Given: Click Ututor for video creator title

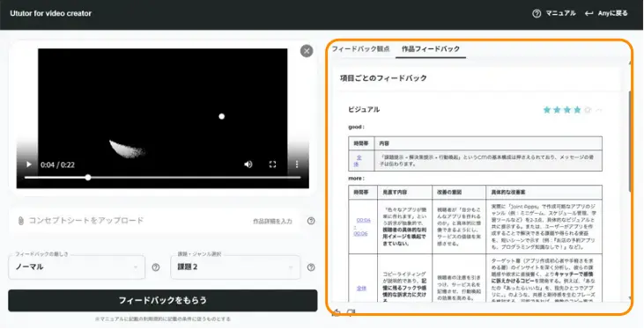Looking at the screenshot, I should pos(51,13).
